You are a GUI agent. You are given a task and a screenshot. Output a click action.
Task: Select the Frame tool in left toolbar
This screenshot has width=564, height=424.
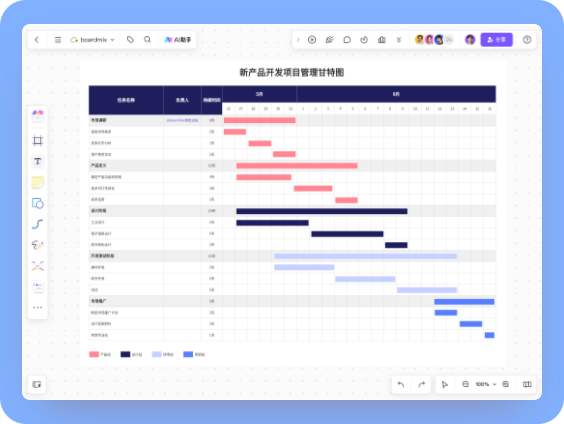[x=37, y=141]
